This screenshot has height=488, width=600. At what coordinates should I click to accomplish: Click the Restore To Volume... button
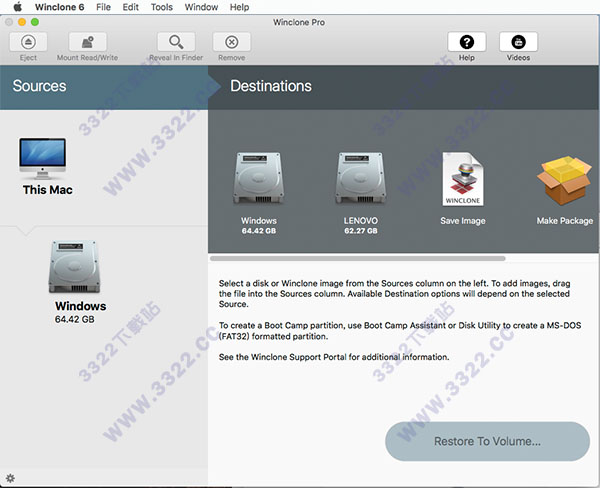[x=487, y=441]
